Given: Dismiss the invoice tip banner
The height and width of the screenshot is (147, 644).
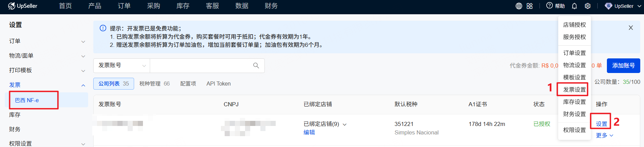Looking at the screenshot, I should click(631, 28).
